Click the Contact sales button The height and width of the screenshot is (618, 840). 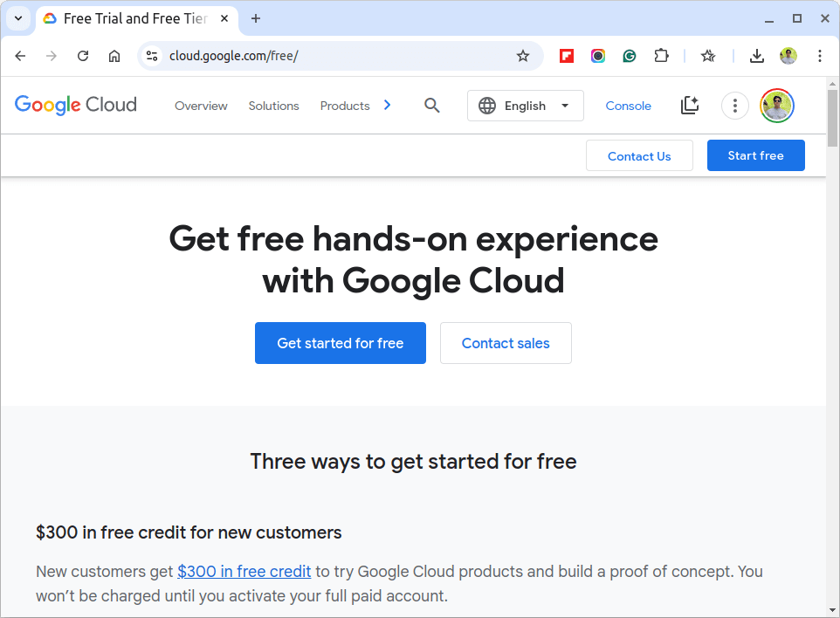click(x=506, y=343)
